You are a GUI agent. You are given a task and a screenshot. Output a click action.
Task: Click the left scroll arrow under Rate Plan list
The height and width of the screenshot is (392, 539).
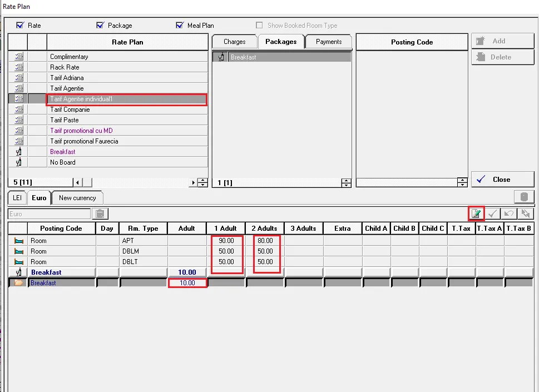78,182
